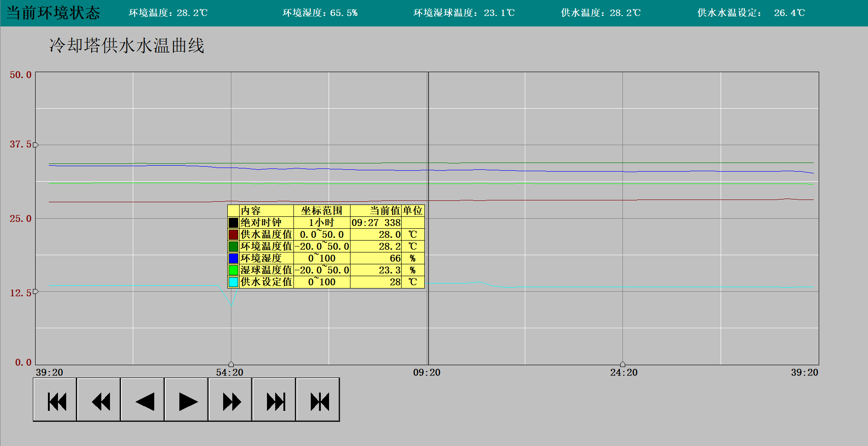This screenshot has width=868, height=446.
Task: Click the 当前值 column header in legend
Action: point(384,210)
